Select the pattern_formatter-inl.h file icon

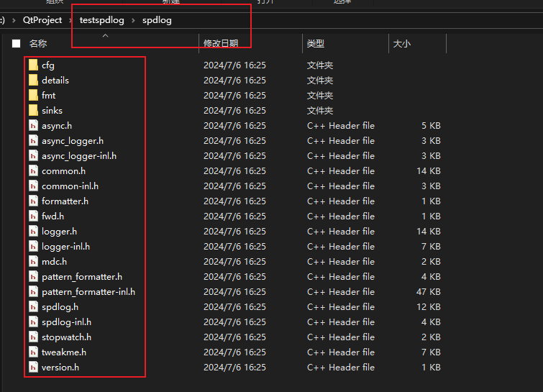click(33, 291)
